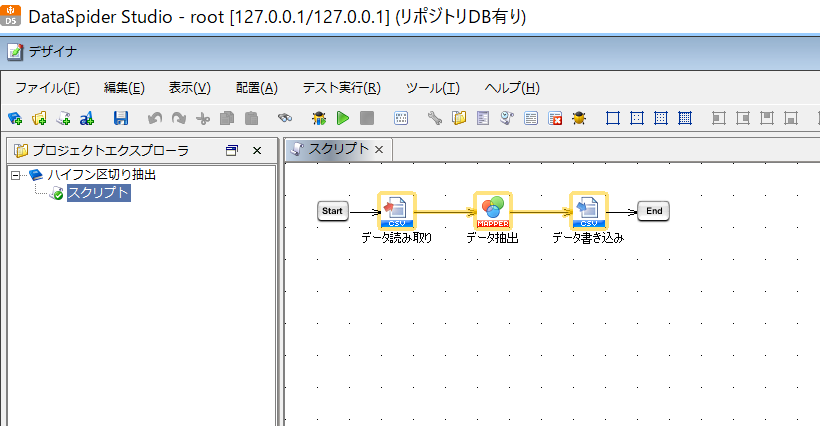Click the gray stop execution square

367,118
